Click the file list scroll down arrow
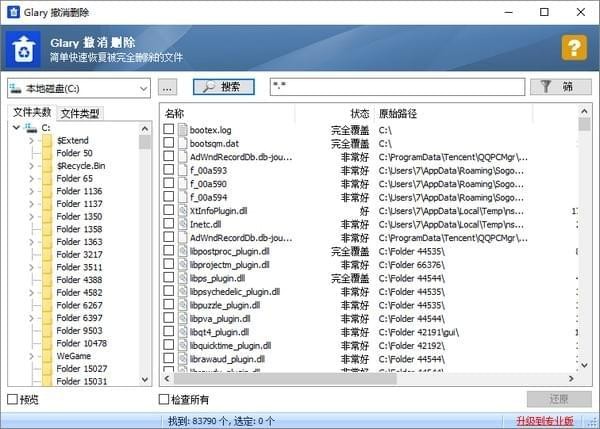The width and height of the screenshot is (600, 429). [584, 365]
